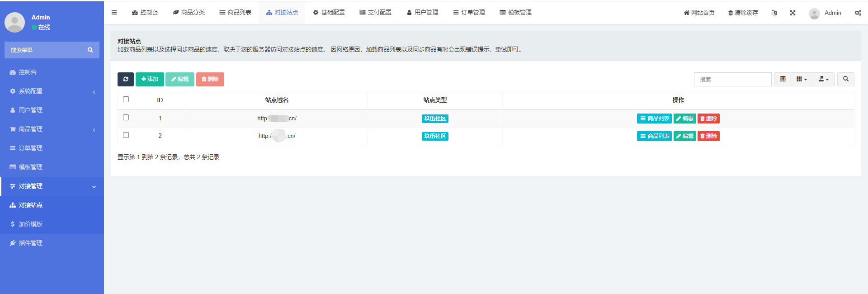868x294 pixels.
Task: Check the select-all checkbox in table header
Action: [x=126, y=100]
